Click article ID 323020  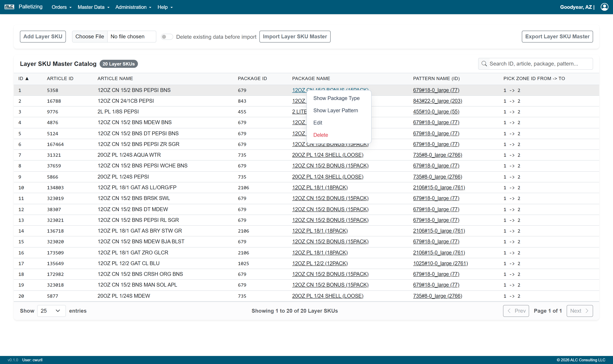coord(55,242)
